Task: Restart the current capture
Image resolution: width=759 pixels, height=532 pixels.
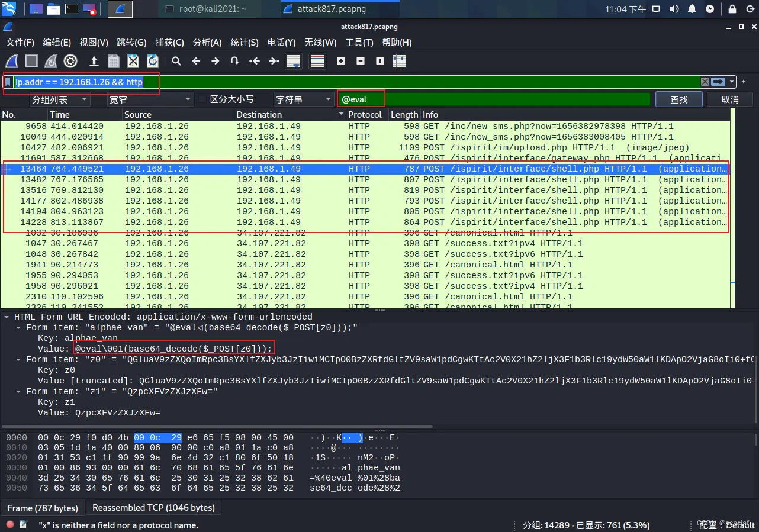Action: click(51, 61)
